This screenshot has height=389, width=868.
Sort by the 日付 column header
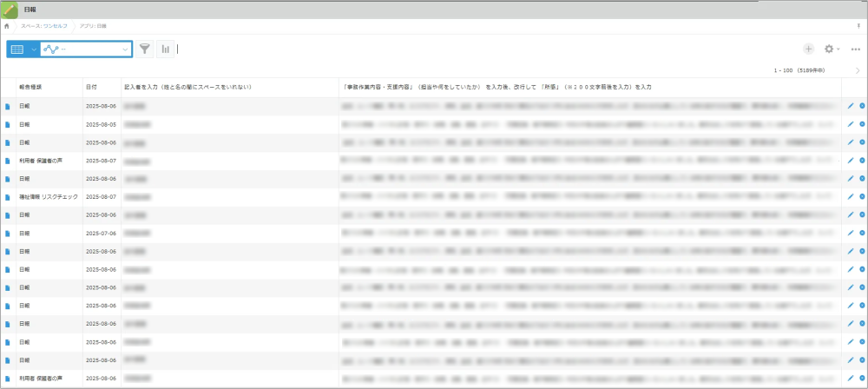coord(91,88)
